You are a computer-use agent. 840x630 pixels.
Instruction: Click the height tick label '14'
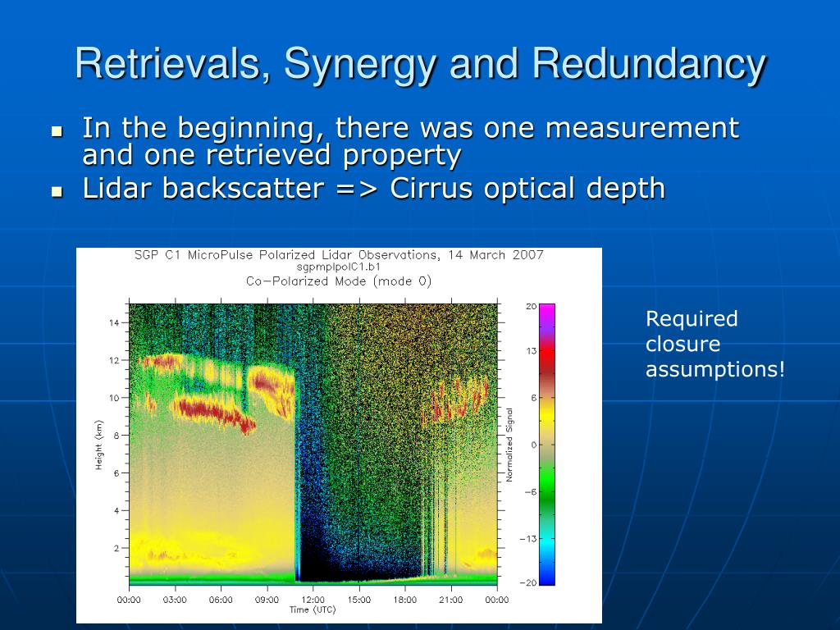point(113,323)
